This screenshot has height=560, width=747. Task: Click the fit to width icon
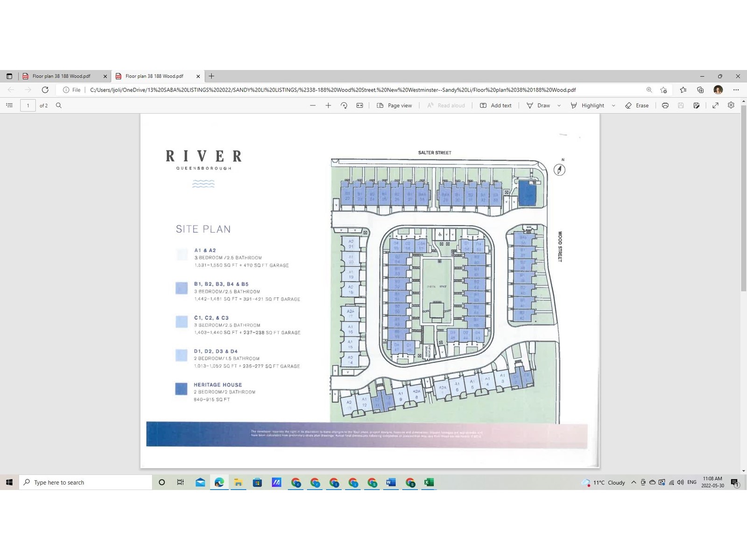coord(359,105)
